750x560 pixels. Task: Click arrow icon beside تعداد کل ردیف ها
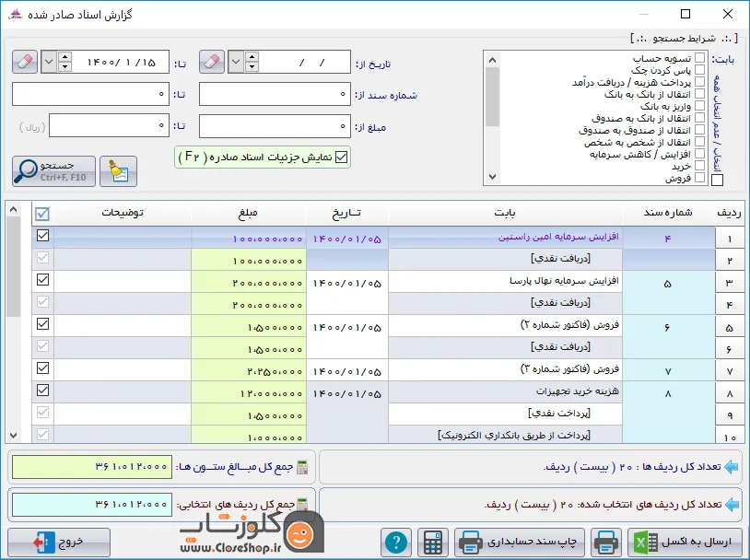(732, 467)
